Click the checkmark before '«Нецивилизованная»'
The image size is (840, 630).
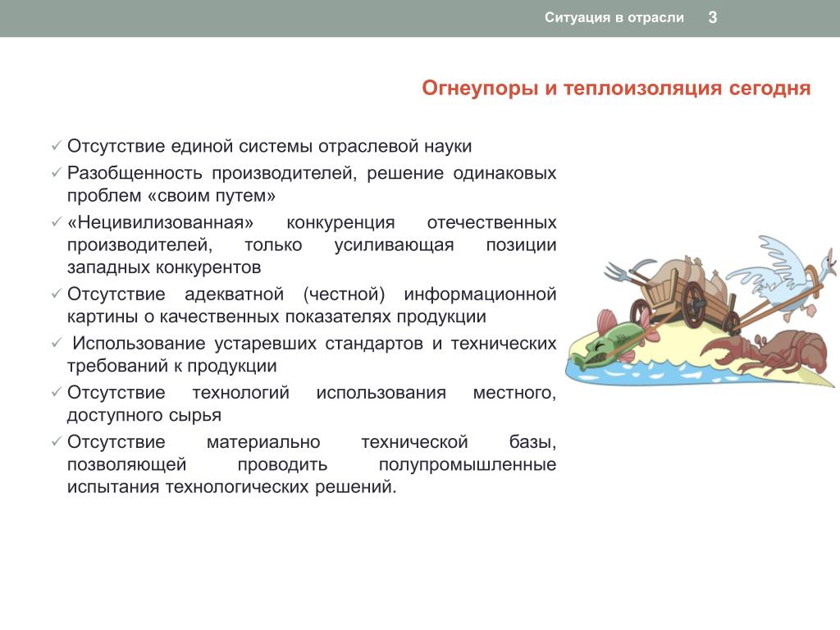click(x=57, y=221)
